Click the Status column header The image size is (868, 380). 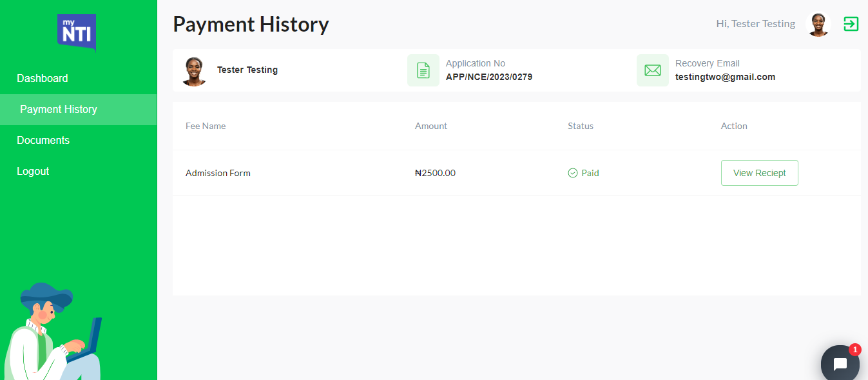[x=580, y=126]
